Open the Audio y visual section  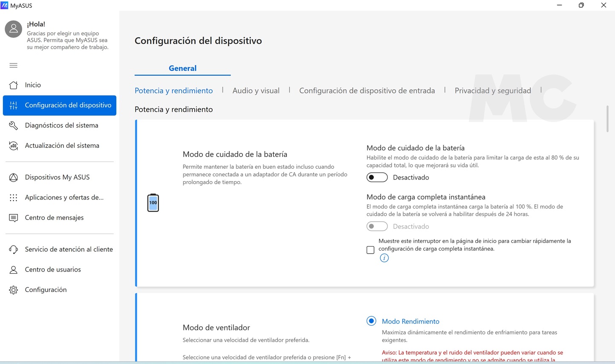256,90
